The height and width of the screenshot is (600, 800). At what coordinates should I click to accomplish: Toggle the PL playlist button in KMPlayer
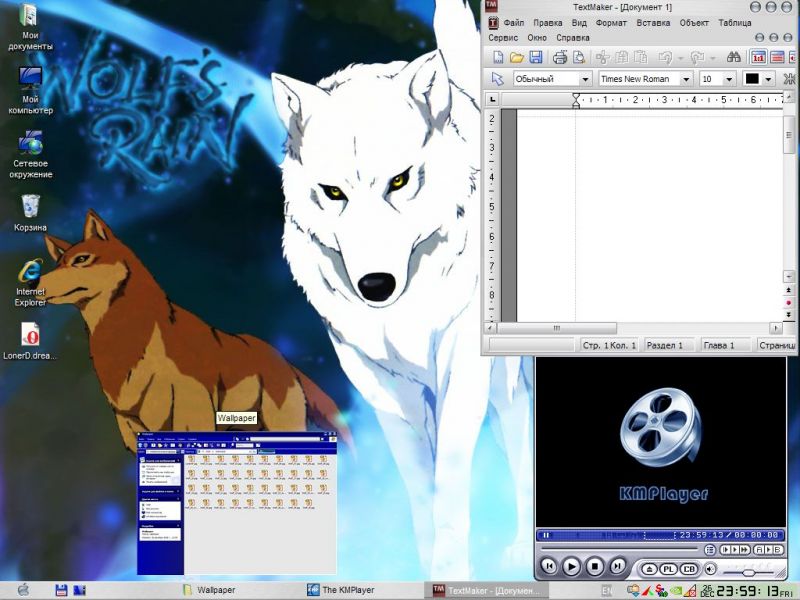(668, 568)
